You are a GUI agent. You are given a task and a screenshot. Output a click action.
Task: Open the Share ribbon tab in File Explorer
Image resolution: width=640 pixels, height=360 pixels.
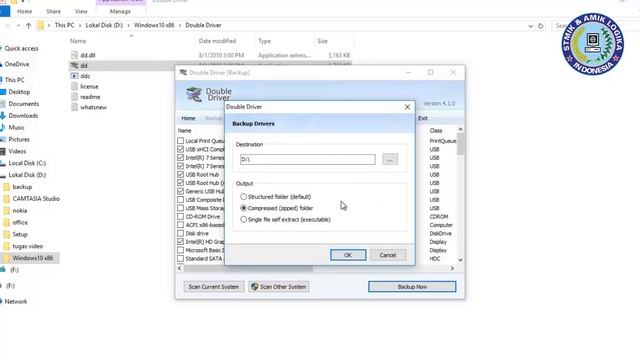click(x=53, y=11)
